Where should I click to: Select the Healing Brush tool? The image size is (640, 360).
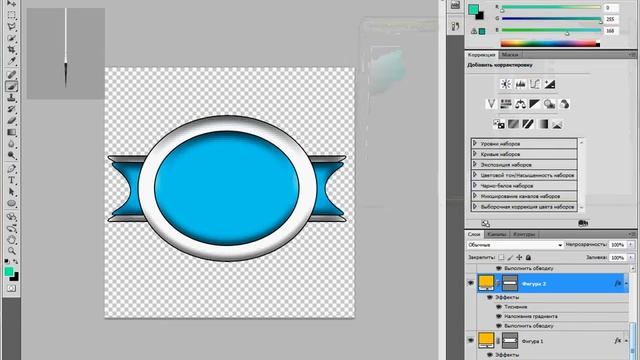pyautogui.click(x=11, y=75)
